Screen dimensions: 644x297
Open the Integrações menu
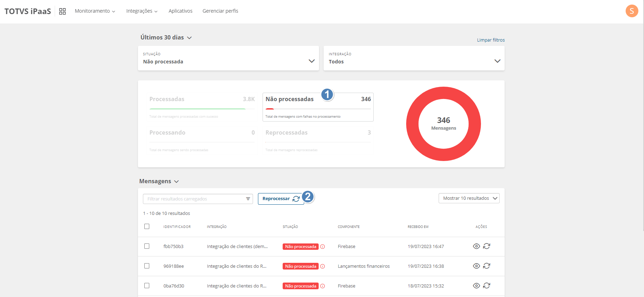click(142, 11)
